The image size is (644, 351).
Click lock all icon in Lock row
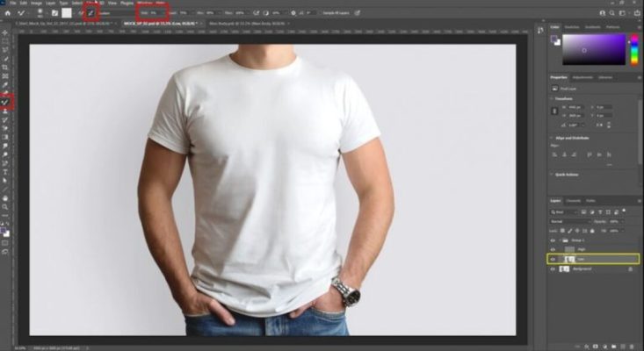(592, 231)
